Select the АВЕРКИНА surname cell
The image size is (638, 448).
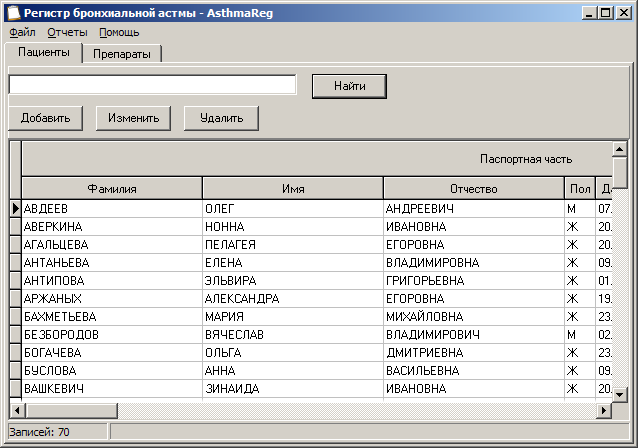click(x=112, y=226)
